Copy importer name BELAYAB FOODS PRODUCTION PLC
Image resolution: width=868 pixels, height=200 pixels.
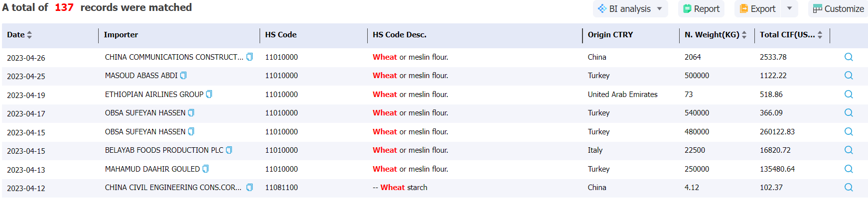(x=229, y=150)
